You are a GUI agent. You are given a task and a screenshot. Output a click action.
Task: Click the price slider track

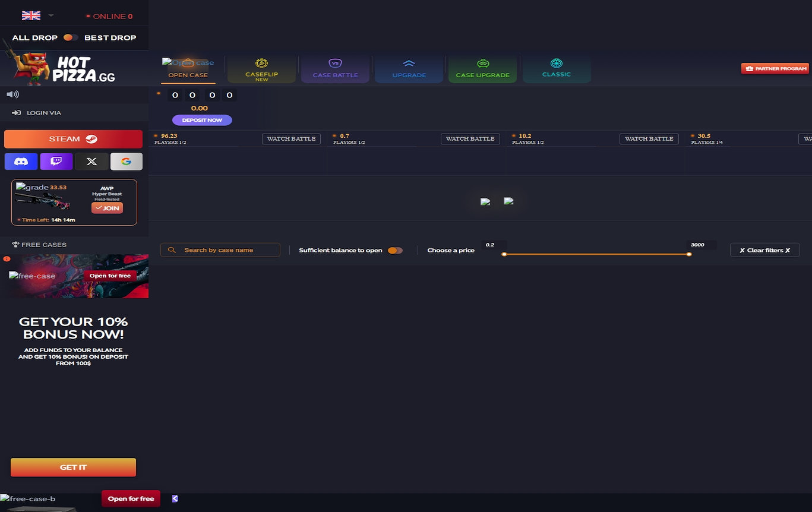[596, 254]
